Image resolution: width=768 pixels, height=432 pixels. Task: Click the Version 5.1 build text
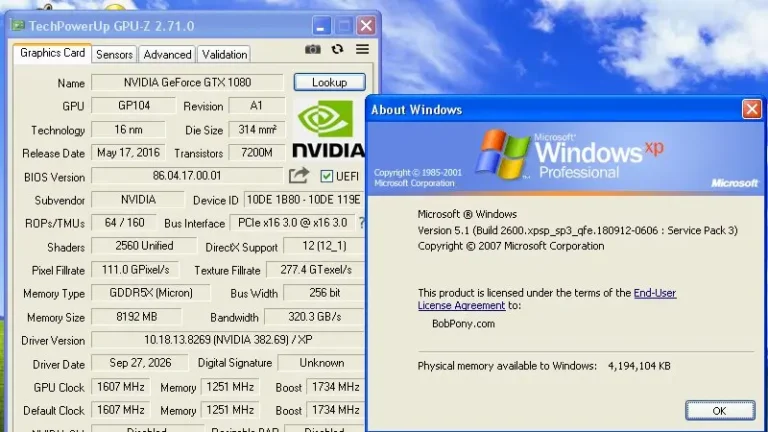577,230
